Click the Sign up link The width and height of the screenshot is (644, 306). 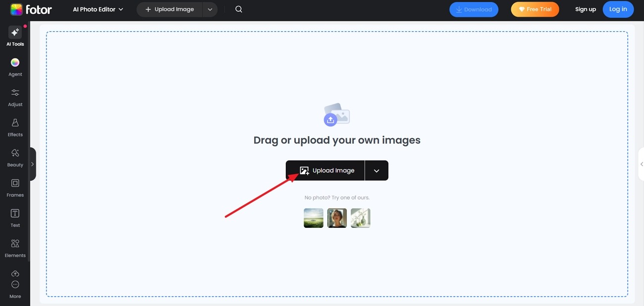point(586,9)
